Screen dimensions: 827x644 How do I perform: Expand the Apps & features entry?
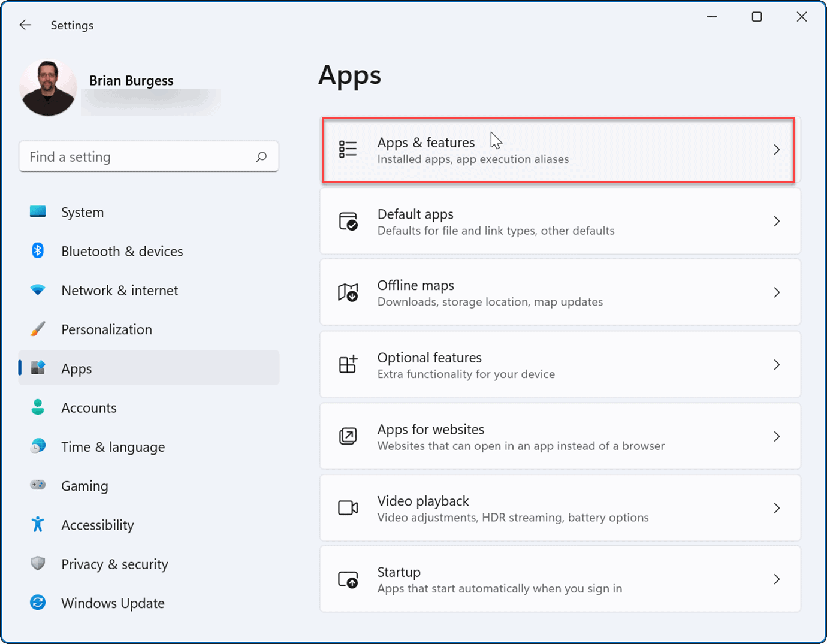click(x=777, y=149)
